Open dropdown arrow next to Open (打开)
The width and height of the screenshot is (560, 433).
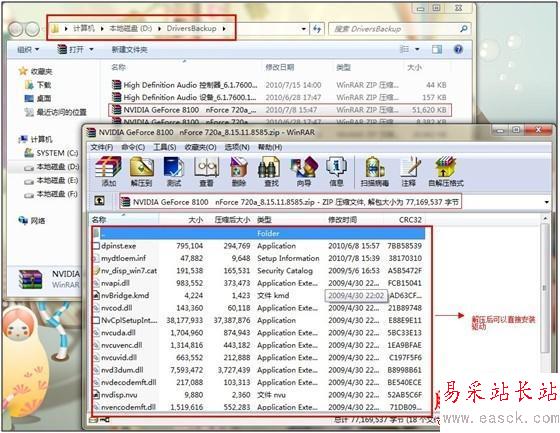point(91,49)
